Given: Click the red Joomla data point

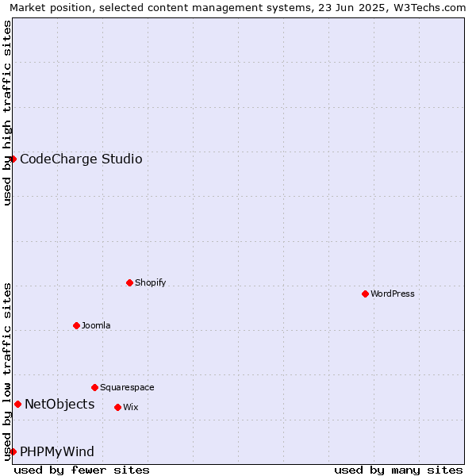Looking at the screenshot, I should (76, 326).
